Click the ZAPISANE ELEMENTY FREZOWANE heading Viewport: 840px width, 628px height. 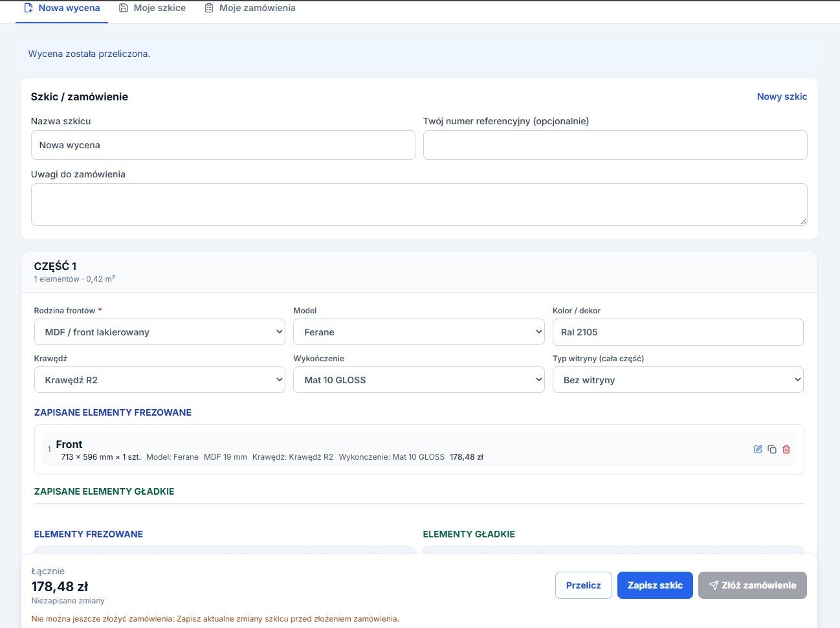tap(113, 412)
